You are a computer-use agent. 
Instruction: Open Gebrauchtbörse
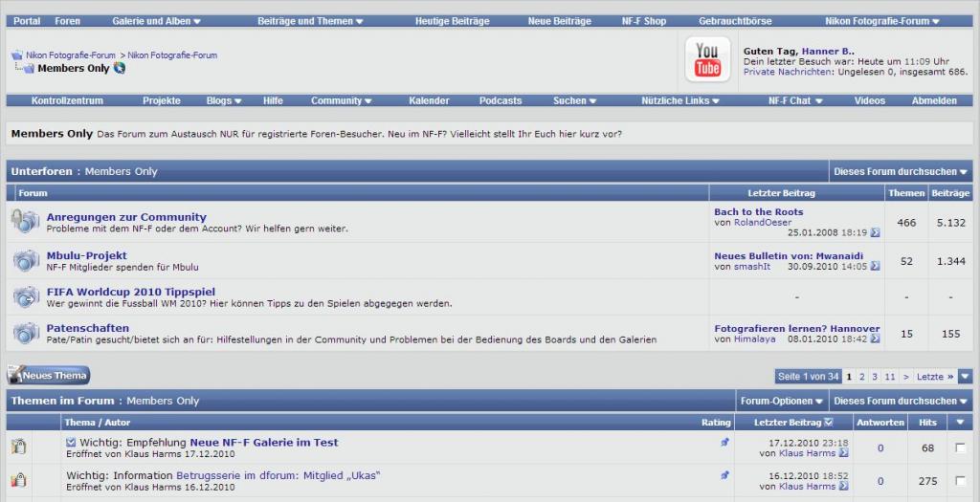[x=735, y=21]
